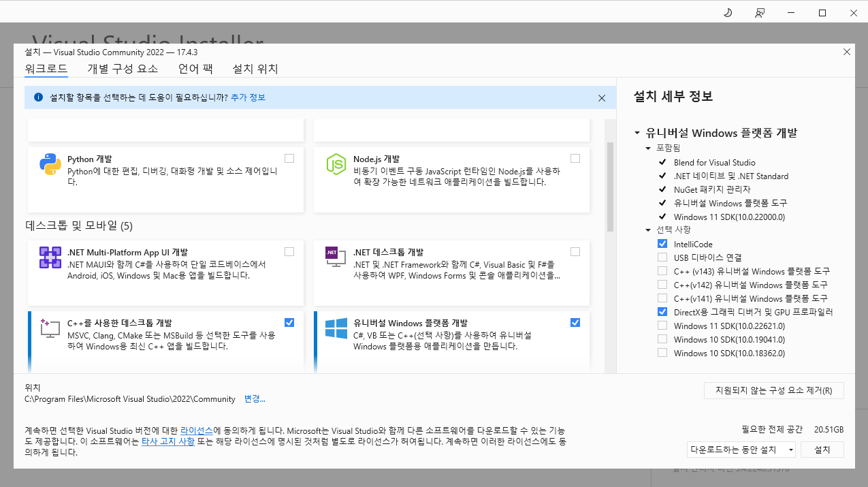Check Windows 11 SDK(10.0.22621.0) option
Viewport: 868px width, 487px height.
[662, 326]
